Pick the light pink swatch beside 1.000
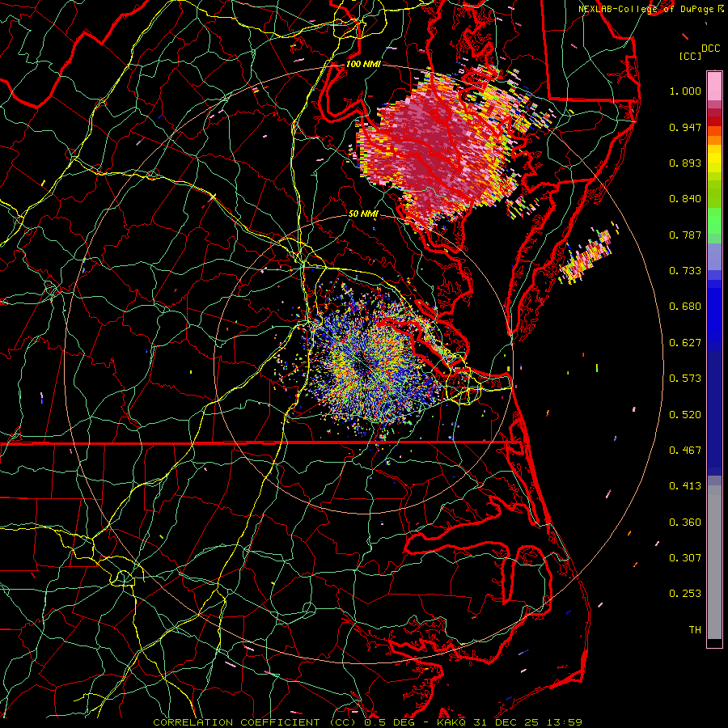 pos(714,87)
